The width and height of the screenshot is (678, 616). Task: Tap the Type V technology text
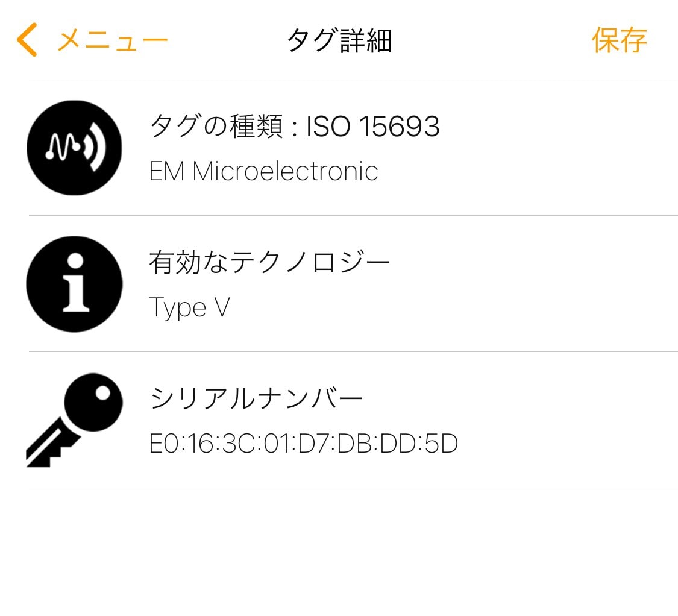189,307
